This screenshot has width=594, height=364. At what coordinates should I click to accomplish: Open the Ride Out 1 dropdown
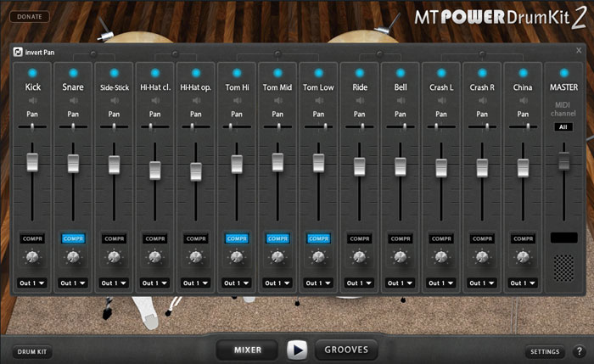(x=360, y=283)
